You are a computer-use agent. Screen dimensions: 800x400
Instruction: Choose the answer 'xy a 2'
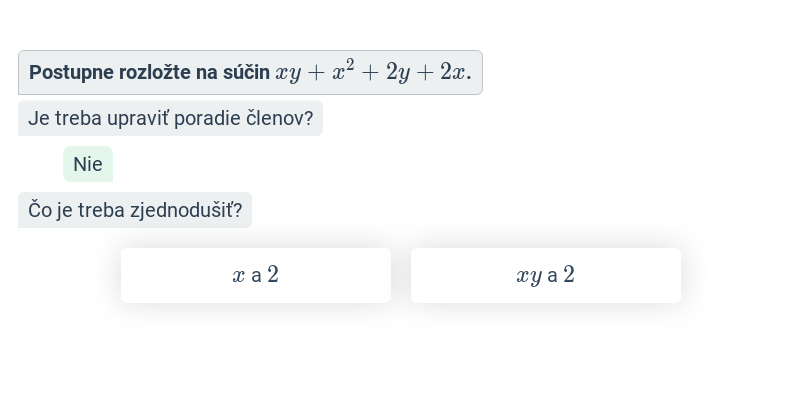(x=546, y=276)
